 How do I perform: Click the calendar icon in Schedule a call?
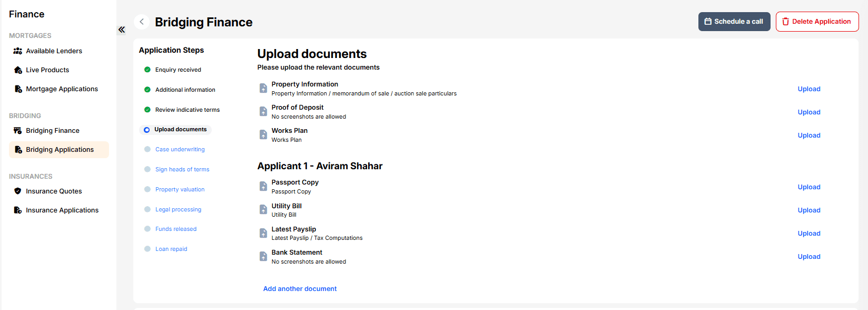[x=708, y=22]
